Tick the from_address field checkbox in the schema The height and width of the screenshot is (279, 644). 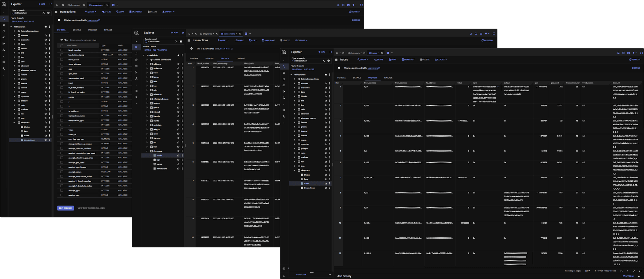pos(62,64)
